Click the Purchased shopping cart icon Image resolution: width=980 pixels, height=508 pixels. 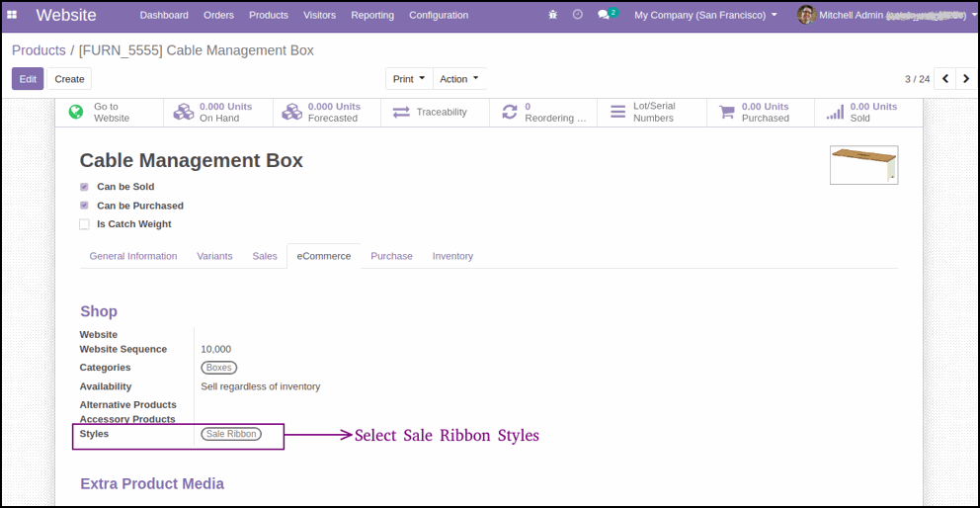[x=727, y=112]
